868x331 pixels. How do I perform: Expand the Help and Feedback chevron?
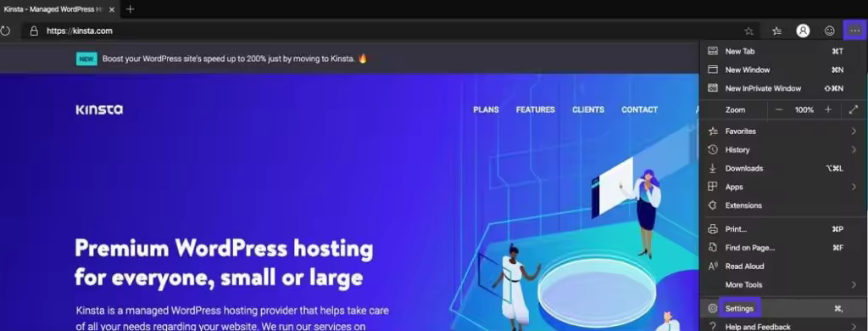[x=854, y=327]
